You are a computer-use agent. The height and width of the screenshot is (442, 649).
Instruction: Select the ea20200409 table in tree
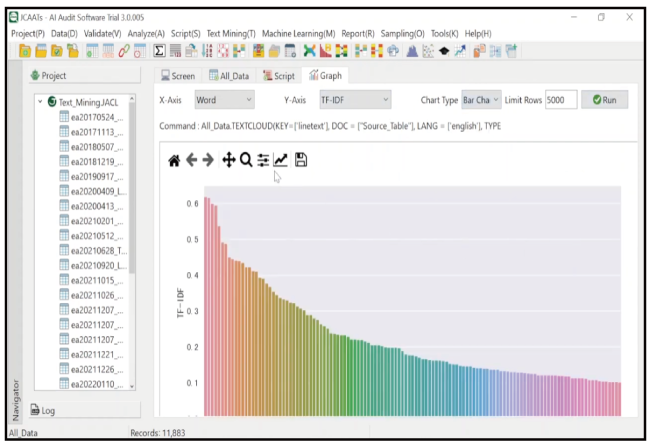[97, 190]
